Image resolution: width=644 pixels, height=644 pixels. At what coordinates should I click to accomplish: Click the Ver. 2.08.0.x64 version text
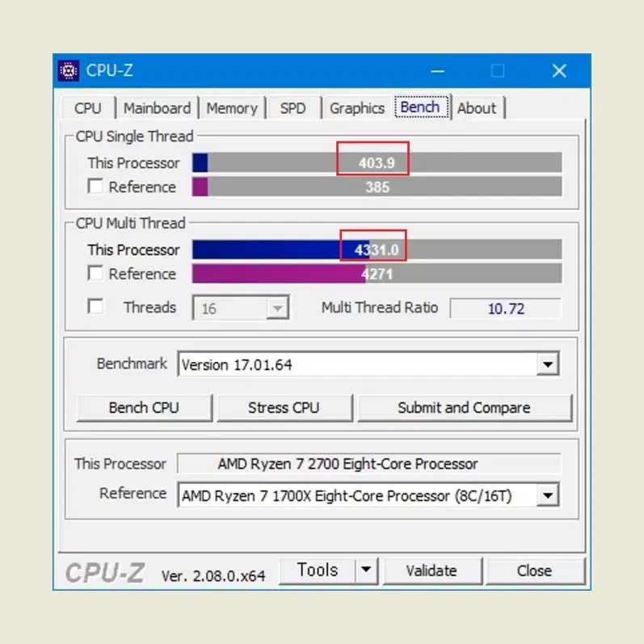point(213,576)
